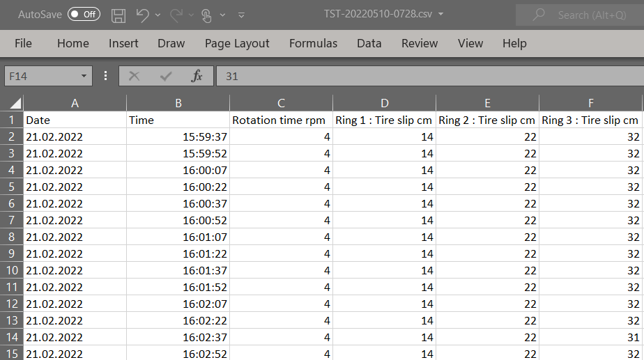Select row 8 header
This screenshot has height=360, width=644.
11,237
